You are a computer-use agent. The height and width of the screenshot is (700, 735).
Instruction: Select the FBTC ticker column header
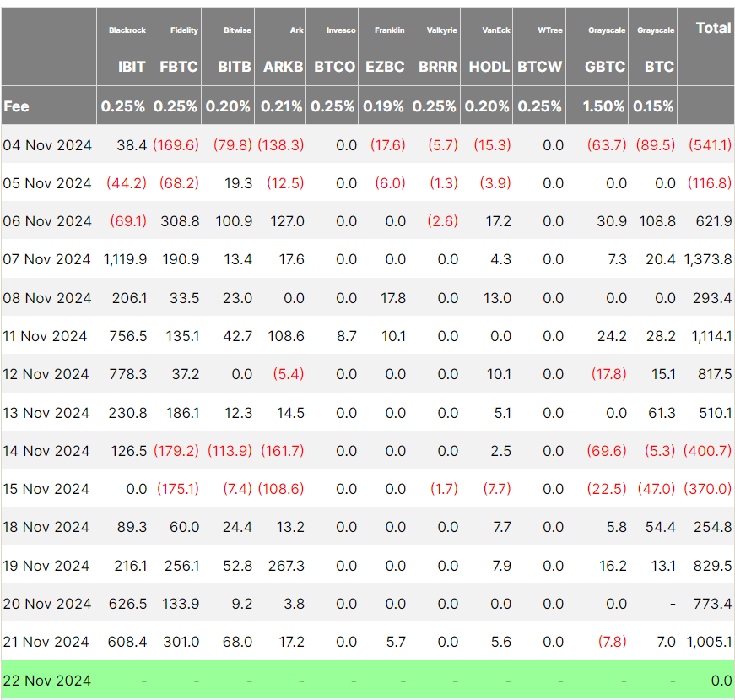coord(178,67)
